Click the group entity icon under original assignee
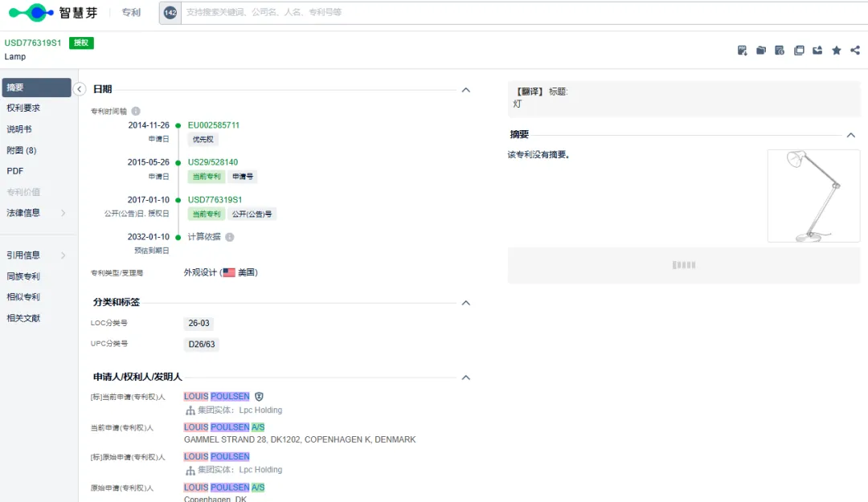The image size is (868, 502). click(190, 470)
